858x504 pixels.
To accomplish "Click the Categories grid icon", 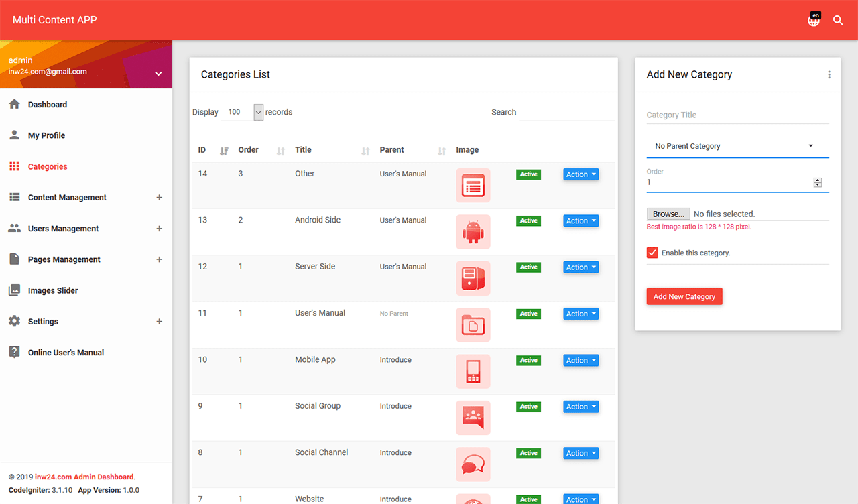I will click(14, 166).
